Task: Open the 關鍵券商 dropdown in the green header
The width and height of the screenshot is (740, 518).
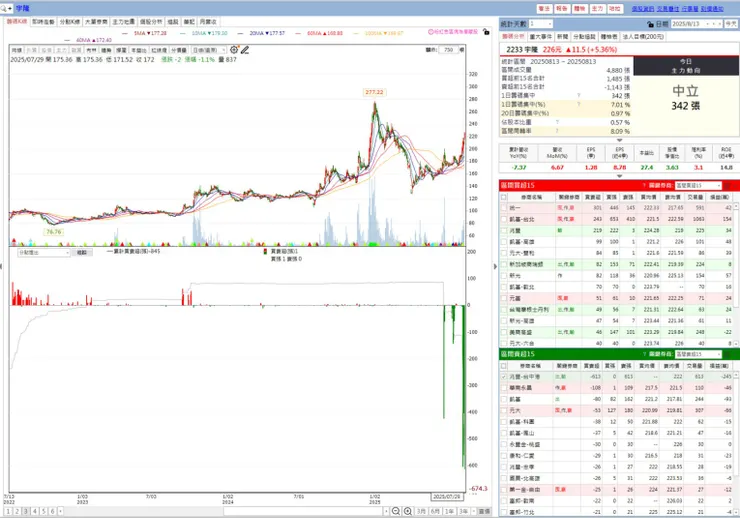Action: pyautogui.click(x=698, y=354)
